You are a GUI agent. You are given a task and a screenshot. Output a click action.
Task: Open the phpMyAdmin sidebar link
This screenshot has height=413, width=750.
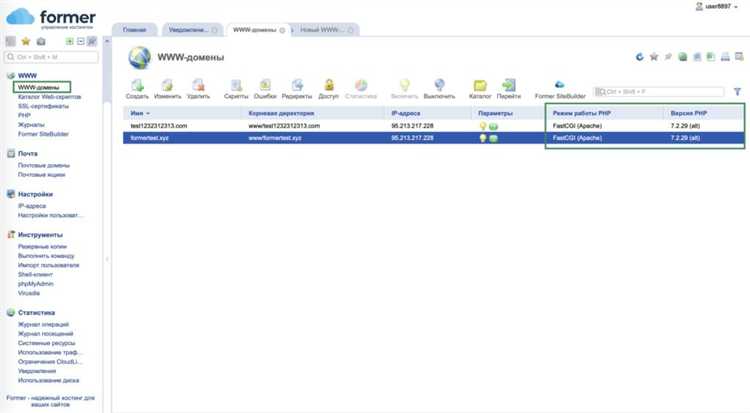coord(35,284)
